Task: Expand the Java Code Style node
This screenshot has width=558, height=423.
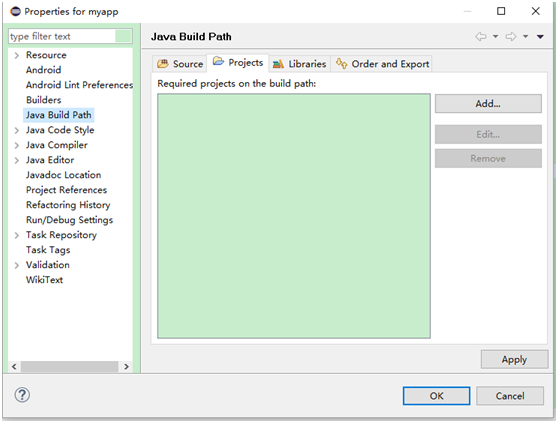Action: tap(16, 131)
